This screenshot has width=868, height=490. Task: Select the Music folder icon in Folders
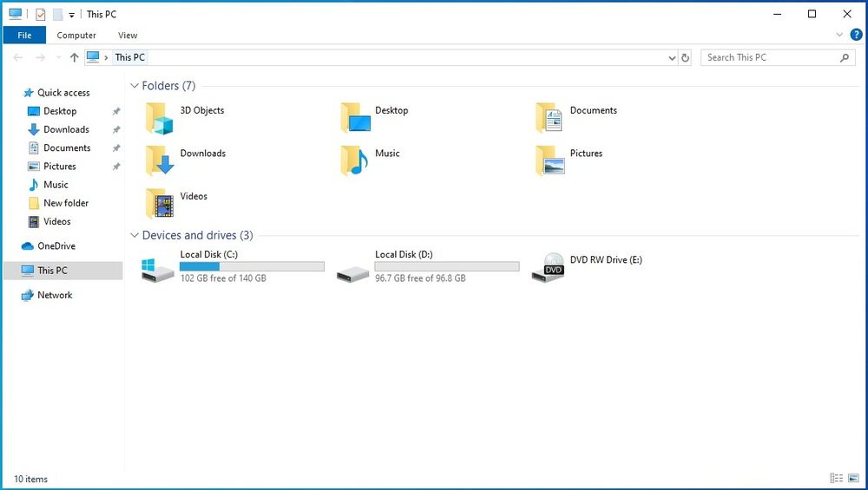(355, 161)
